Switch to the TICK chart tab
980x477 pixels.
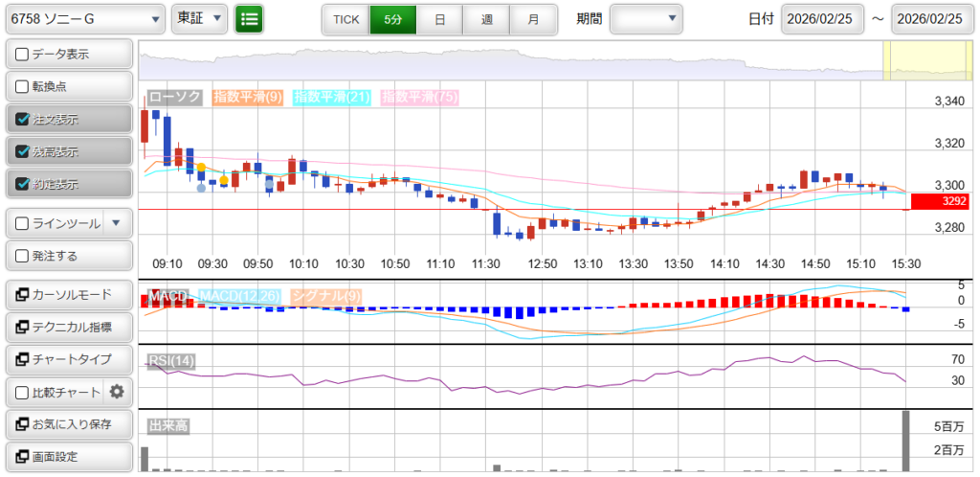pos(345,18)
